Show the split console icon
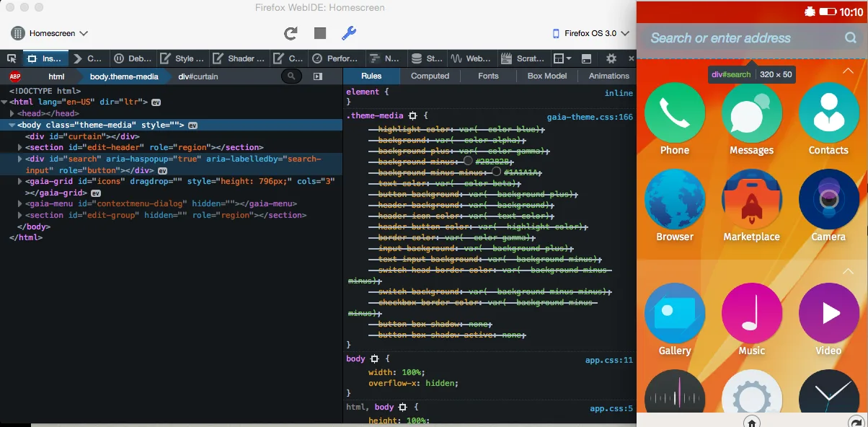The width and height of the screenshot is (868, 427). (587, 58)
